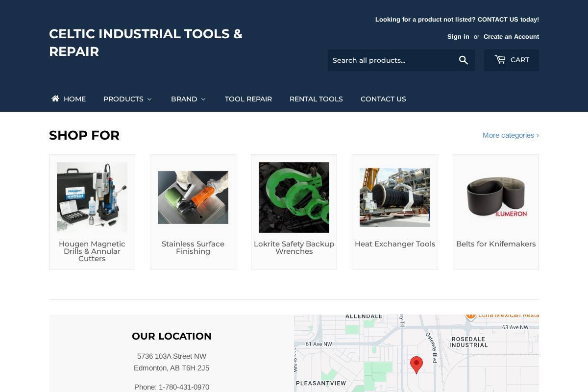Select the Heat Exchanger Tools category picture
588x392 pixels.
(x=395, y=197)
